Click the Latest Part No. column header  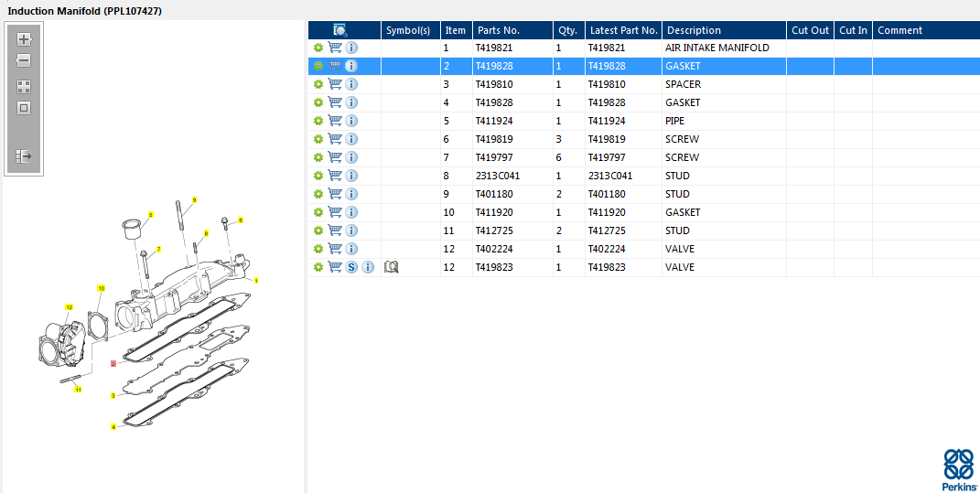coord(624,30)
